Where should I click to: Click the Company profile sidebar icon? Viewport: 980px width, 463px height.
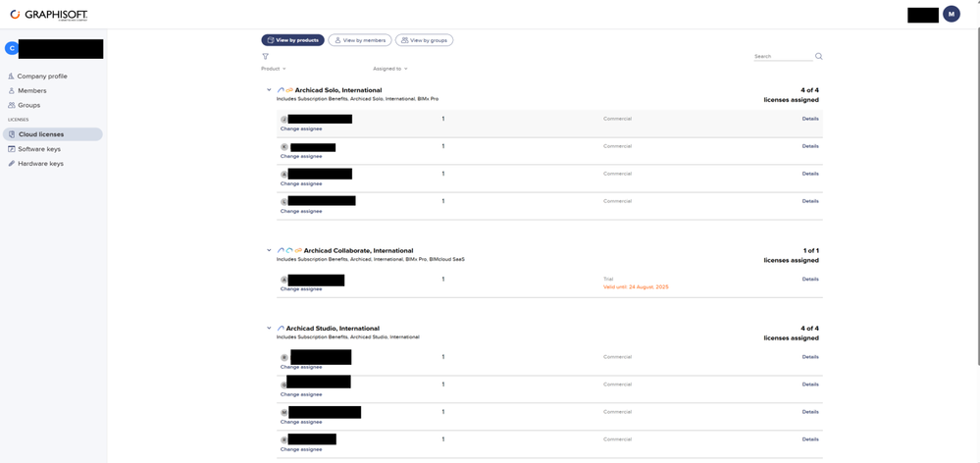tap(12, 77)
